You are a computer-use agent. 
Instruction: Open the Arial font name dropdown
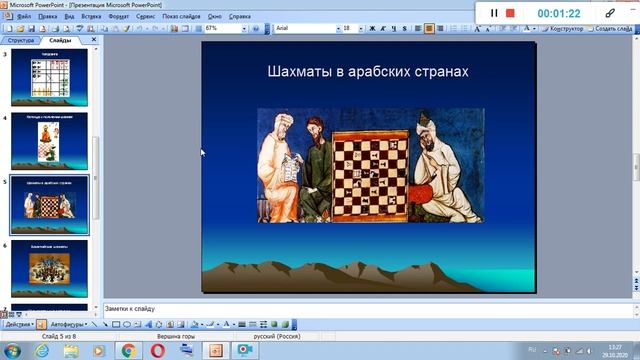coord(338,29)
